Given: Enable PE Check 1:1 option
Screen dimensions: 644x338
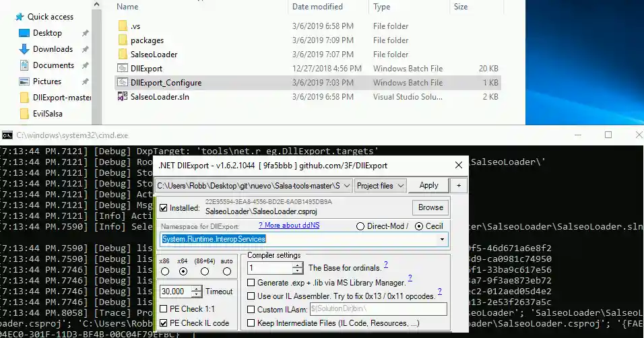Looking at the screenshot, I should 163,309.
